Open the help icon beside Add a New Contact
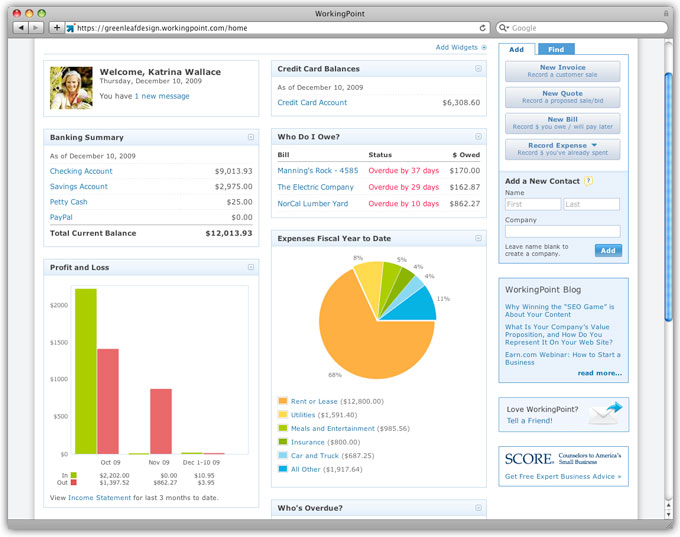680x537 pixels. point(588,181)
